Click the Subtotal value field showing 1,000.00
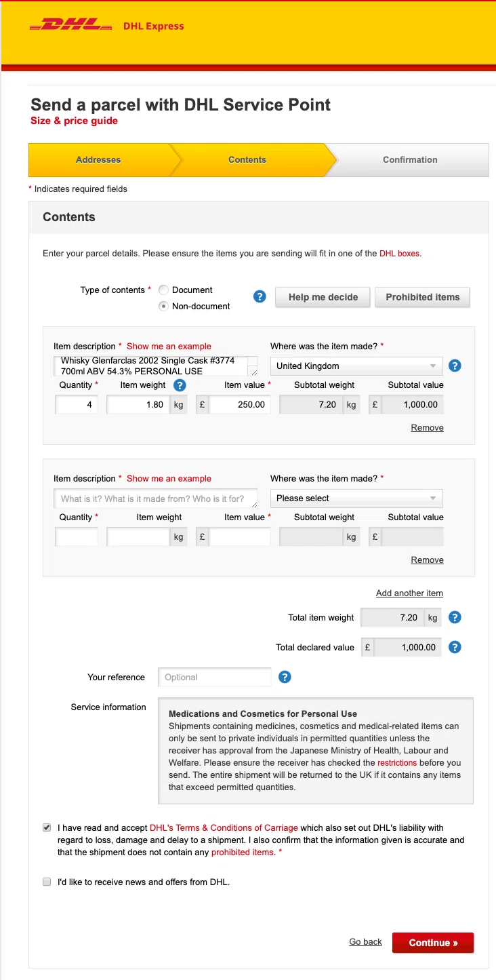496x980 pixels. point(413,405)
